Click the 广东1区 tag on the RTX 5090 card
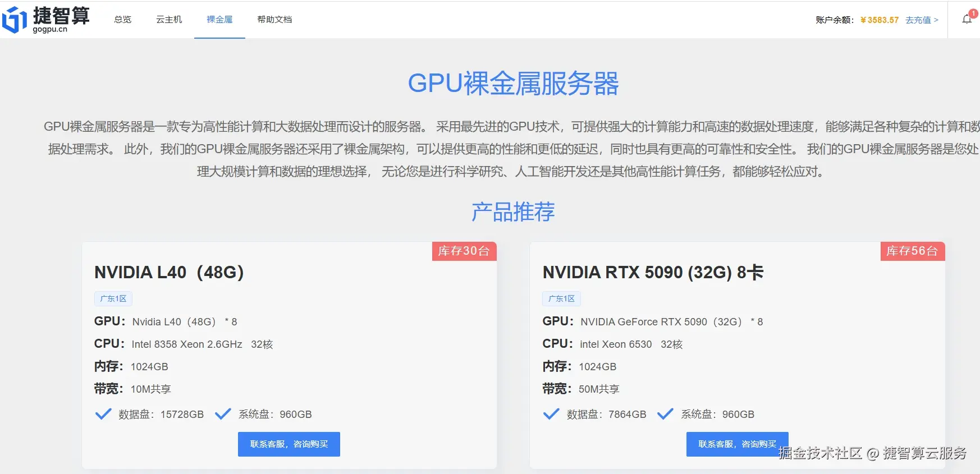The width and height of the screenshot is (980, 474). (x=561, y=298)
